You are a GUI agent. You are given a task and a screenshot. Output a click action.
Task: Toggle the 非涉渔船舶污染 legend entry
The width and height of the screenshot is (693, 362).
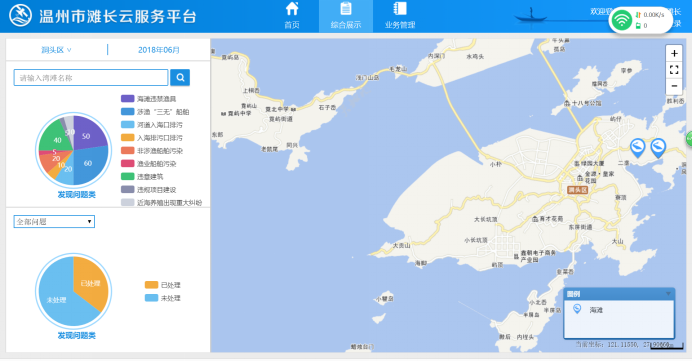coord(152,151)
